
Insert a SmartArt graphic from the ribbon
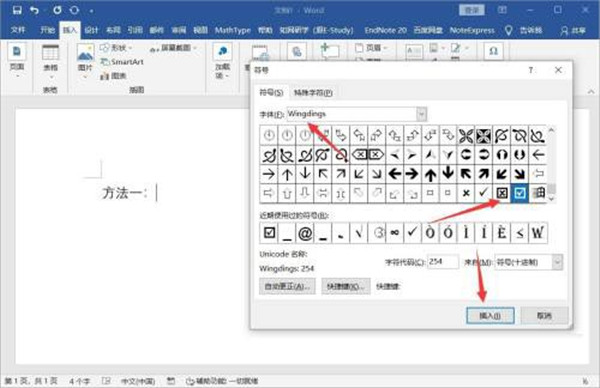pos(122,62)
